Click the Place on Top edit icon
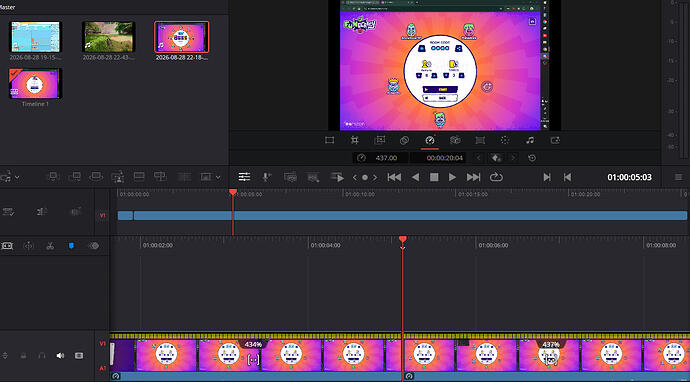Screen dimensions: 690x382 pos(139,177)
